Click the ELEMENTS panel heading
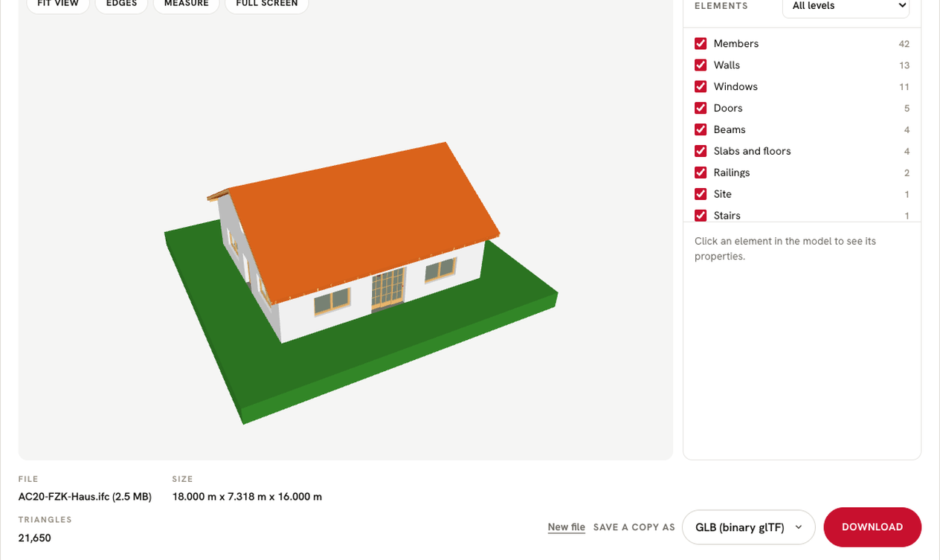Screen dimensions: 940x560 click(721, 6)
